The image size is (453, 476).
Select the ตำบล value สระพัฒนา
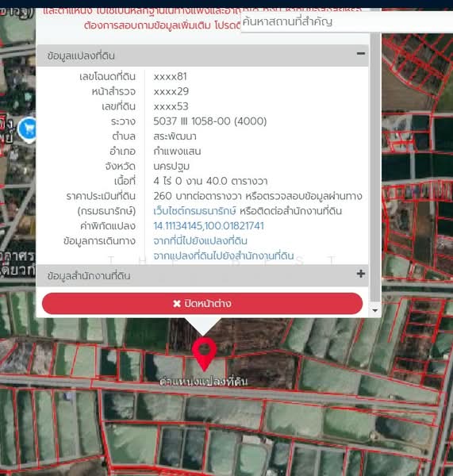[x=175, y=136]
